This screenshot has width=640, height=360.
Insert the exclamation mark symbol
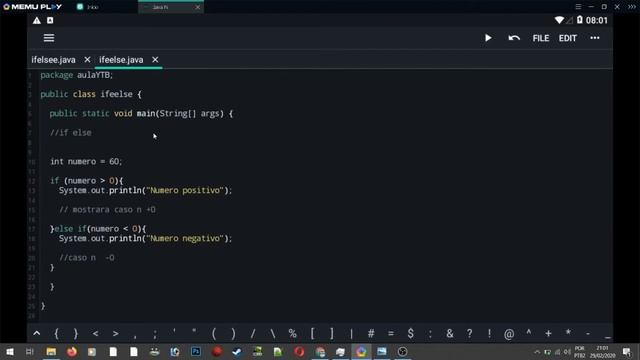(489, 333)
